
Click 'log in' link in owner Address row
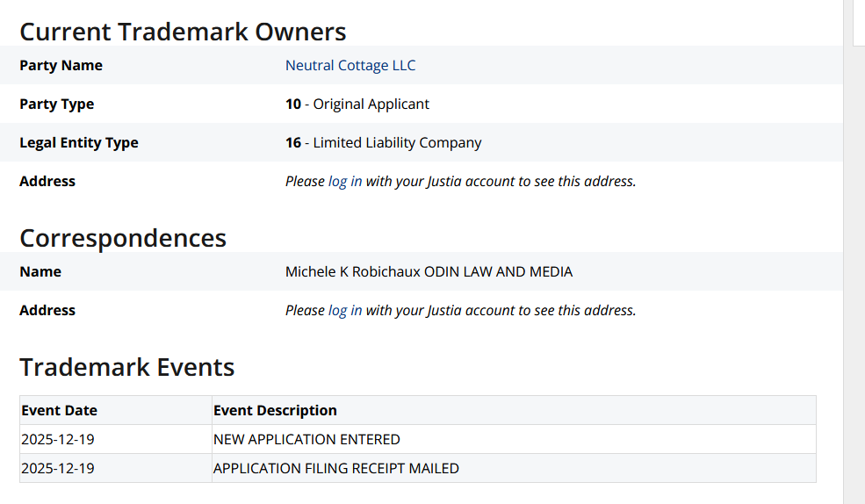tap(345, 181)
